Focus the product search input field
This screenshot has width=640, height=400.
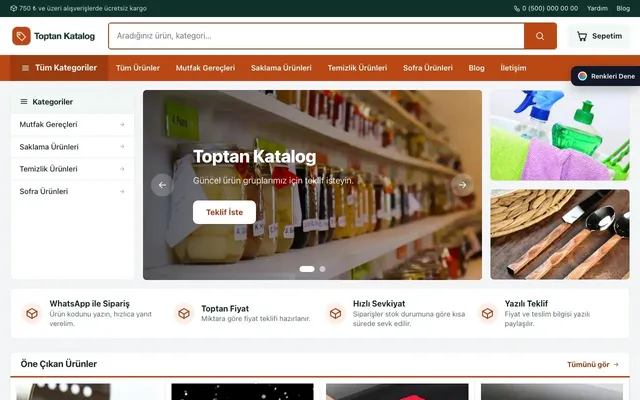point(317,36)
